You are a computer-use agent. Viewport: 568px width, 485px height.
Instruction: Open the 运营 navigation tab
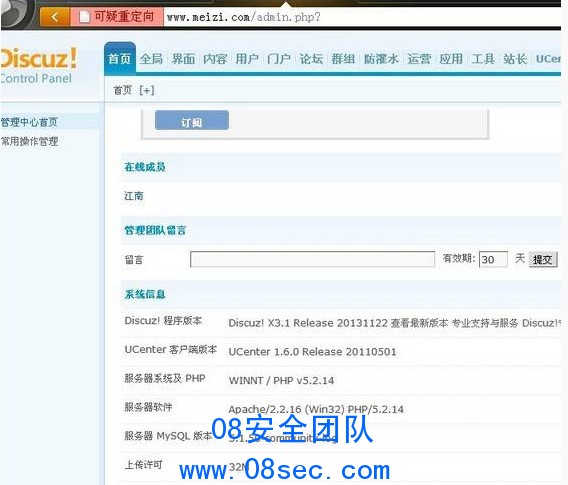pyautogui.click(x=419, y=59)
